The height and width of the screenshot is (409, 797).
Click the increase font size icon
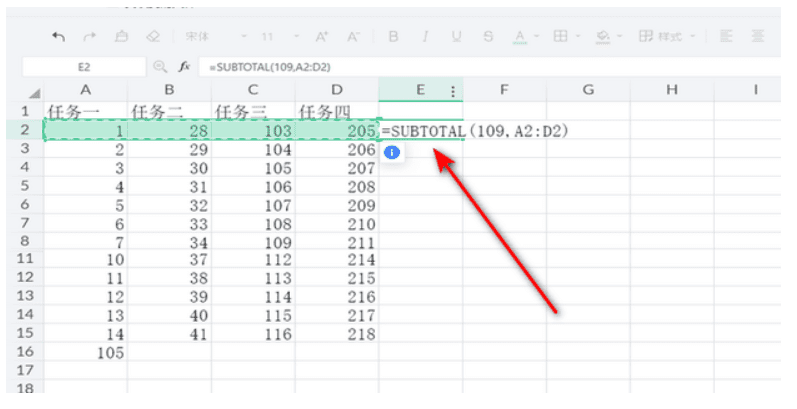pyautogui.click(x=322, y=36)
